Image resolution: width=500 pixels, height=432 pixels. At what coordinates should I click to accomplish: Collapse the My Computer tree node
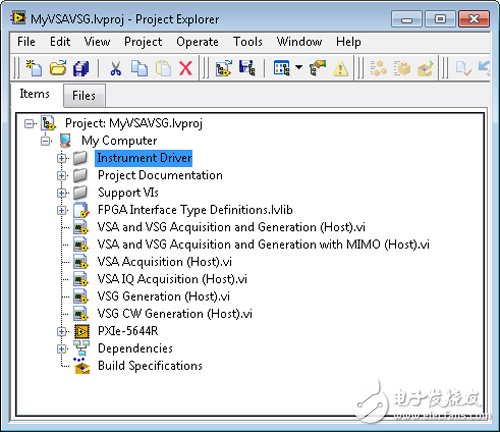pyautogui.click(x=46, y=141)
